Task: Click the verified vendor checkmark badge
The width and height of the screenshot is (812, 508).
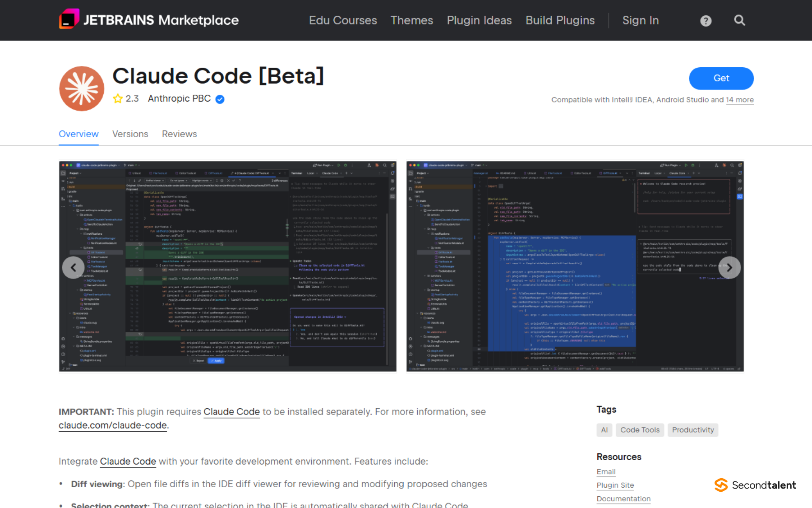Action: pos(220,99)
